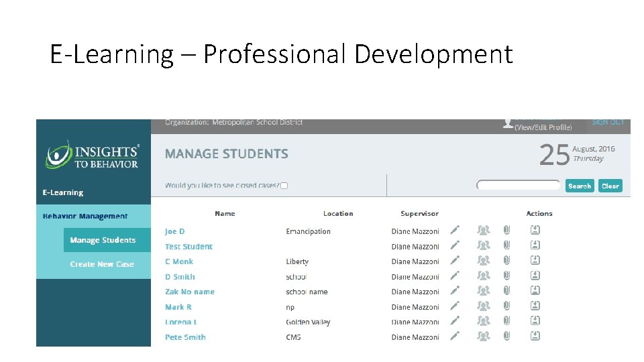Open team members icon for D Smith
The image size is (644, 362).
pyautogui.click(x=484, y=276)
